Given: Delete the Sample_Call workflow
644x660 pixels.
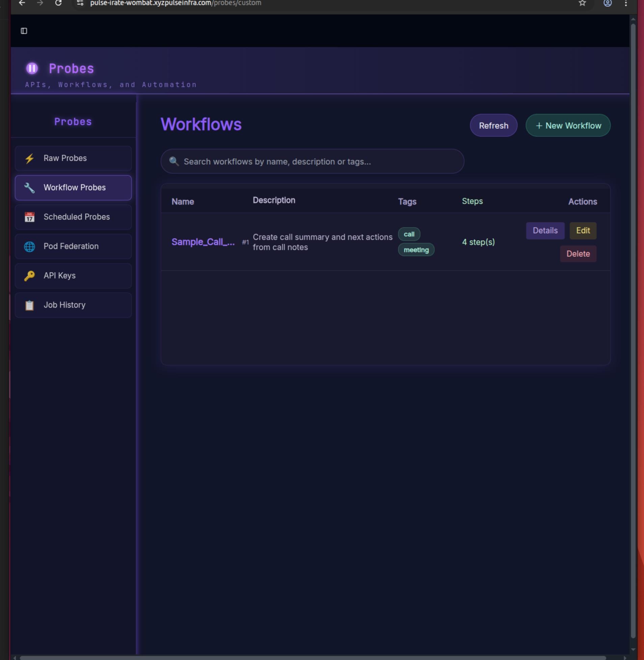Looking at the screenshot, I should point(578,254).
